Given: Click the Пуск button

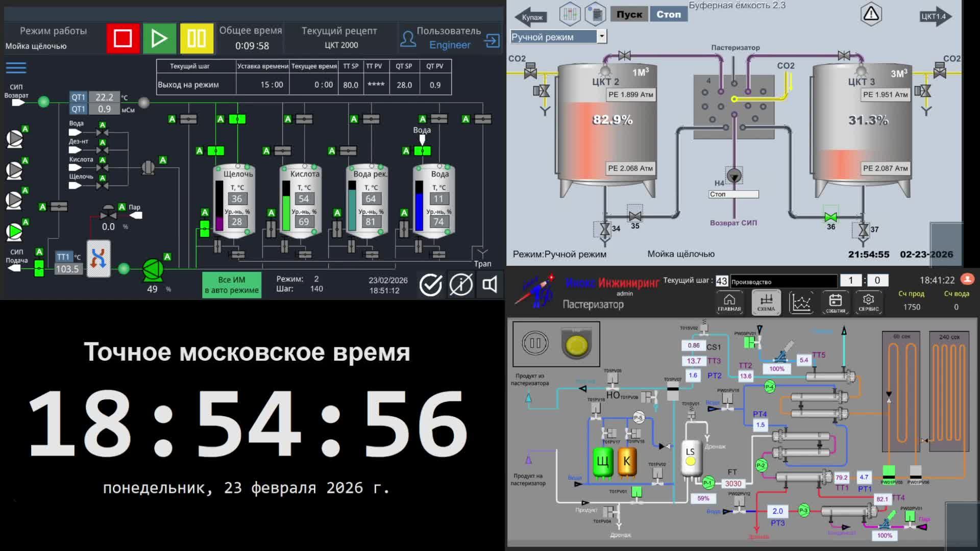Looking at the screenshot, I should point(629,14).
